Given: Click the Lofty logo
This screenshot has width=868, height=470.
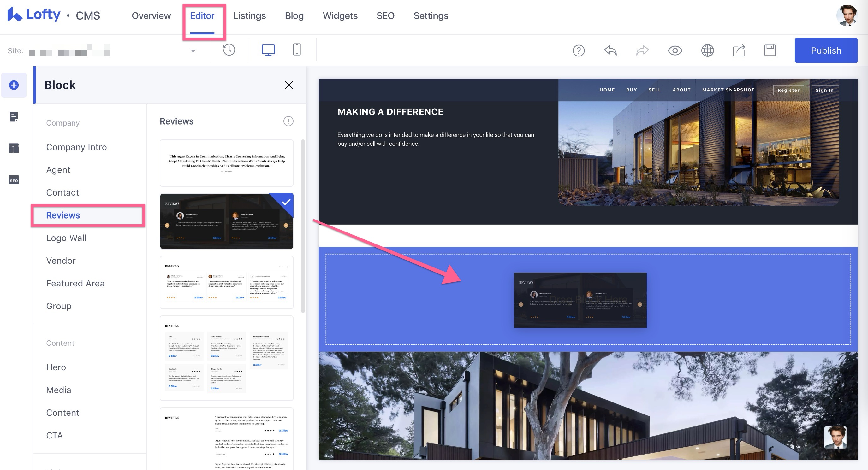Looking at the screenshot, I should 34,15.
